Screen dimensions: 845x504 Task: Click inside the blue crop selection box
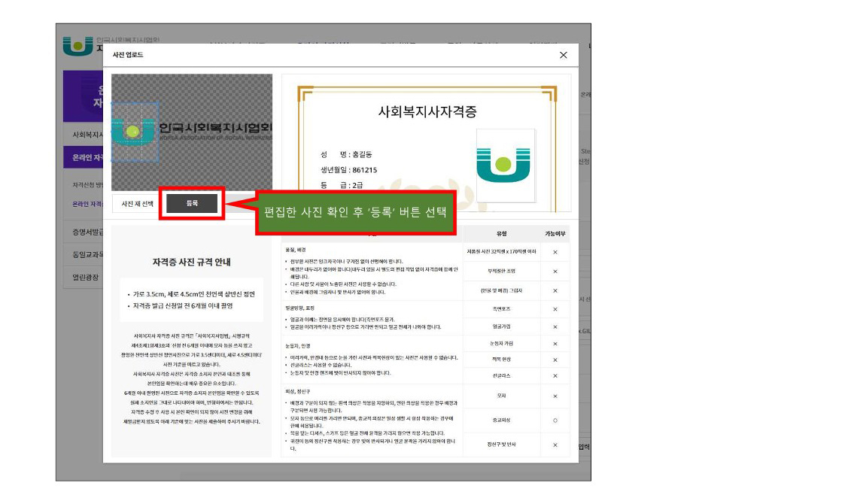pos(135,132)
